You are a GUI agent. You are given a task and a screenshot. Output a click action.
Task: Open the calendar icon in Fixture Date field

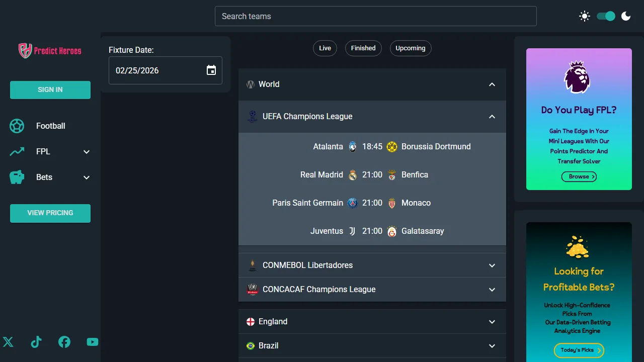[211, 70]
